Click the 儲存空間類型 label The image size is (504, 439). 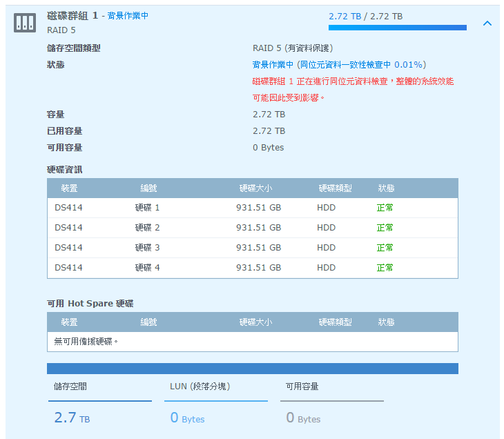click(x=74, y=48)
